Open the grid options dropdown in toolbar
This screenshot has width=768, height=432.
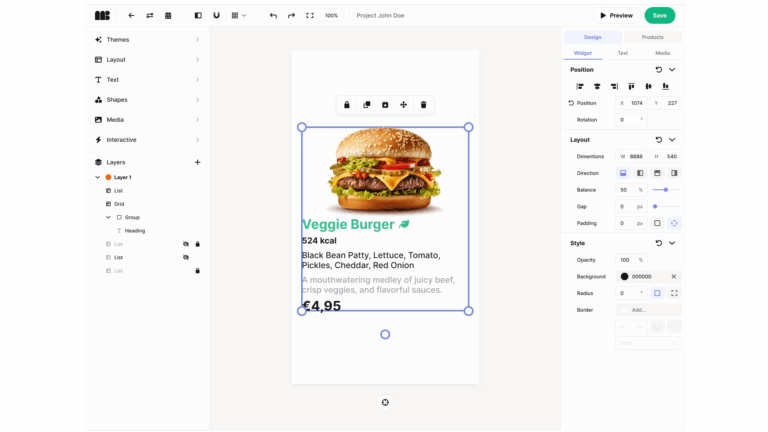(x=239, y=16)
